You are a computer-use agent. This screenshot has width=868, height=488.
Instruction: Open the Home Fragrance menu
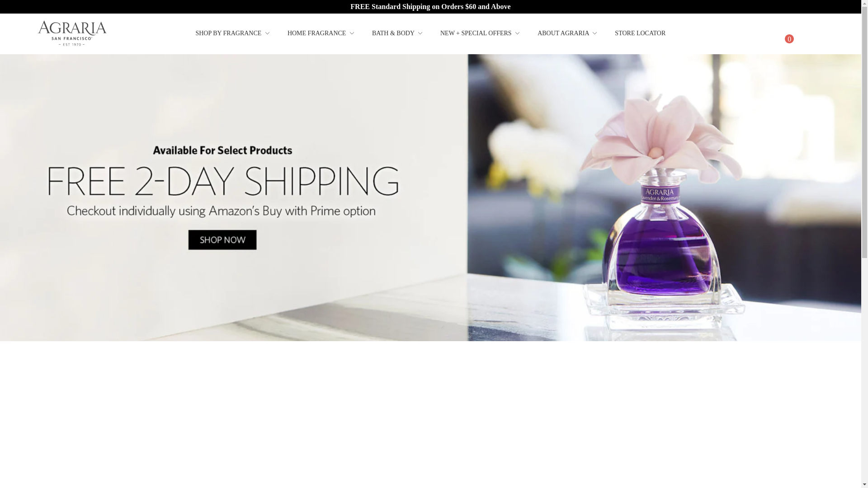point(316,33)
